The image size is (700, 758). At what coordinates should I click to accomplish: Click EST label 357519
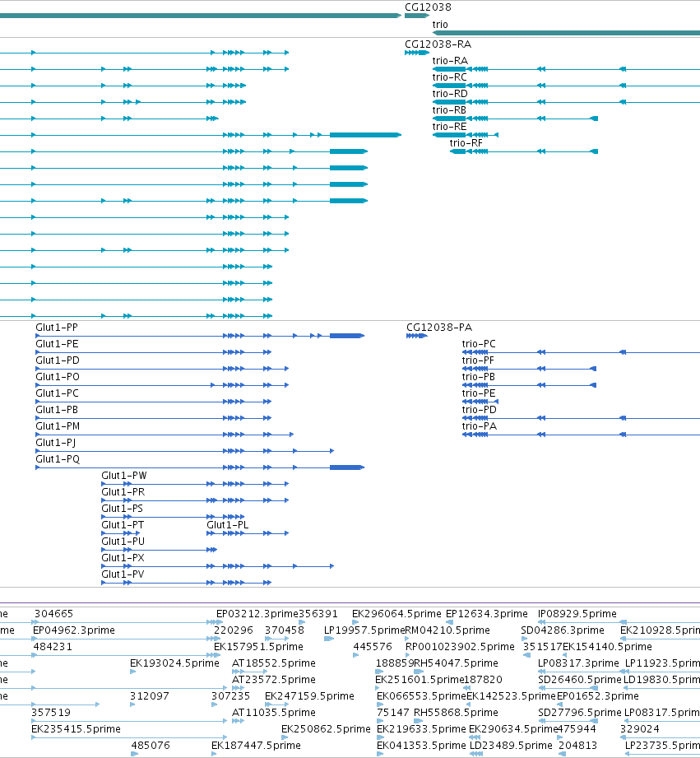click(51, 712)
